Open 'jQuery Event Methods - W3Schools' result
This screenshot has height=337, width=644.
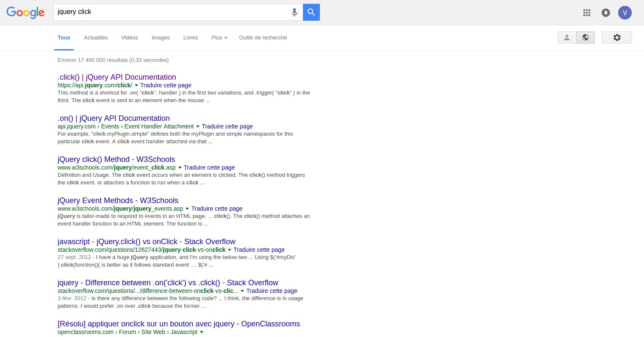tap(118, 201)
